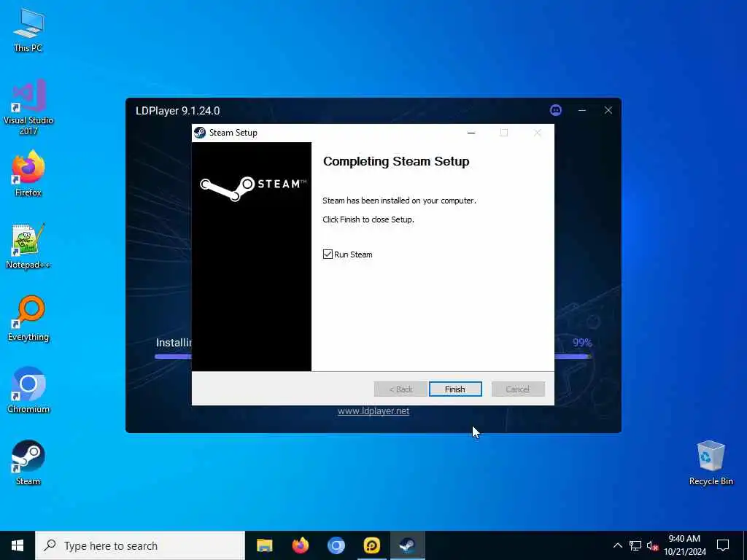Select the Chromium desktop shortcut
The image size is (747, 560).
[28, 390]
